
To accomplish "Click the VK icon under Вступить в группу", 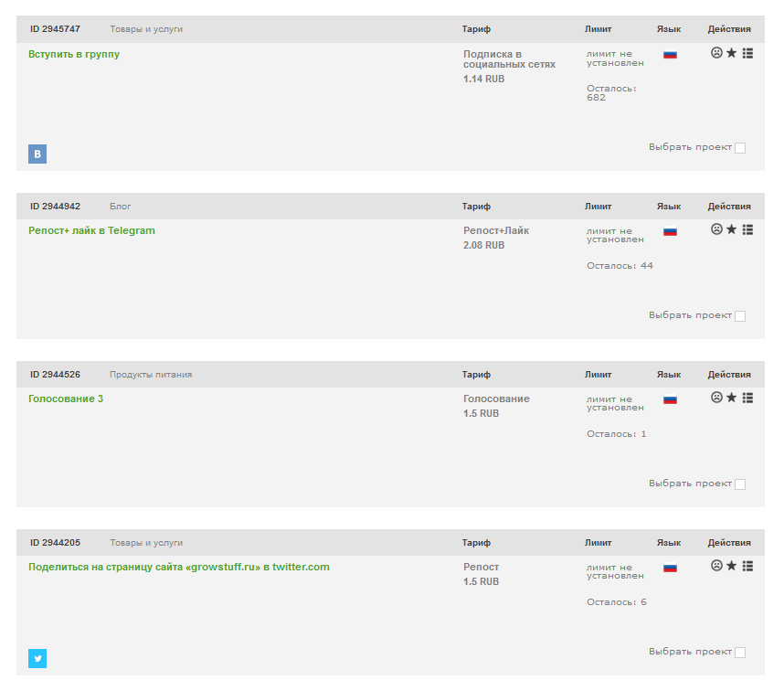I will (x=37, y=154).
